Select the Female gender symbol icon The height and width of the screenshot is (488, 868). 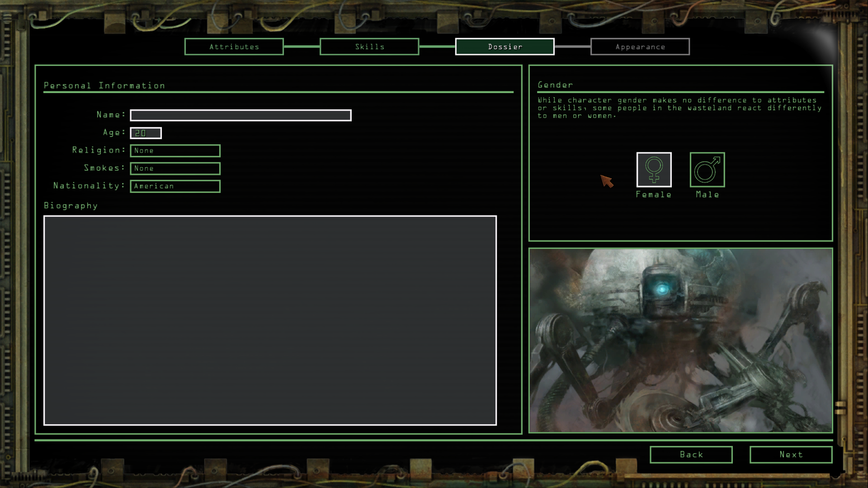(654, 169)
